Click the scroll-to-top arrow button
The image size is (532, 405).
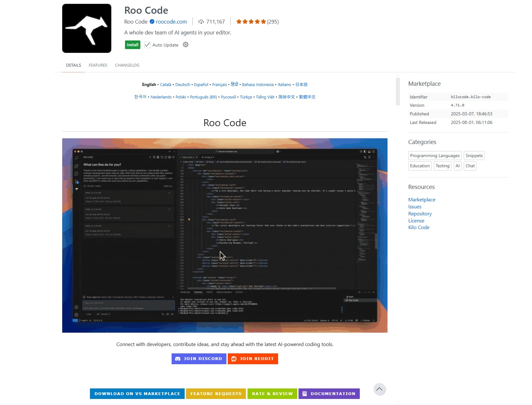(380, 389)
